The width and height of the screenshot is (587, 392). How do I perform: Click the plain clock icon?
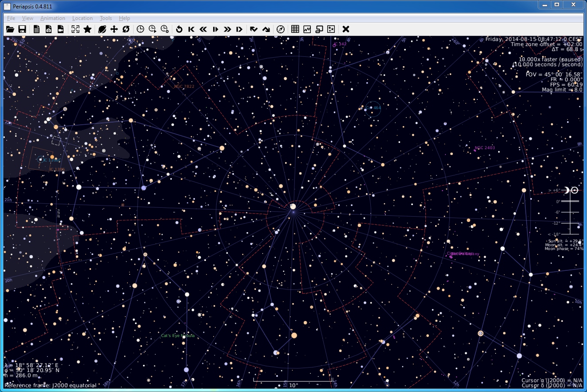point(140,29)
